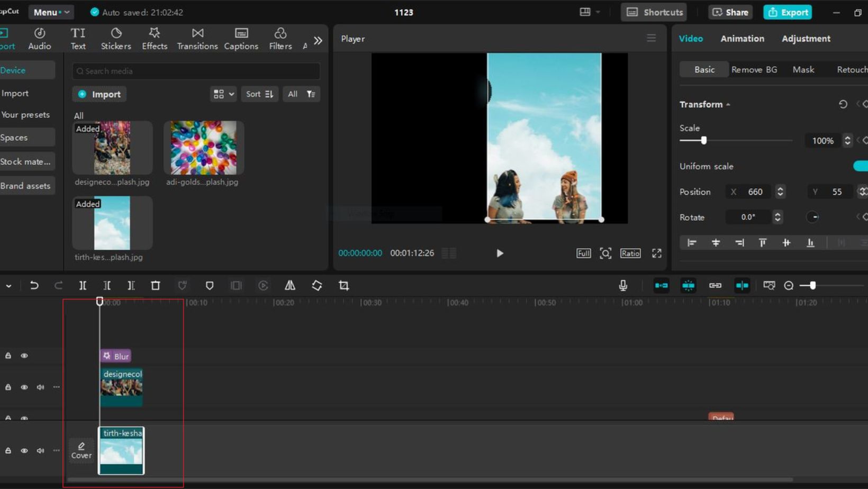This screenshot has width=868, height=489.
Task: Click the Shortcuts button
Action: [x=654, y=12]
